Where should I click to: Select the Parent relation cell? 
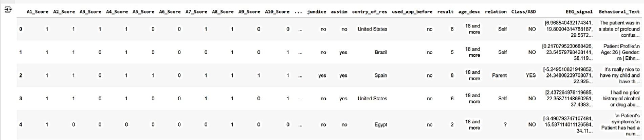click(499, 75)
